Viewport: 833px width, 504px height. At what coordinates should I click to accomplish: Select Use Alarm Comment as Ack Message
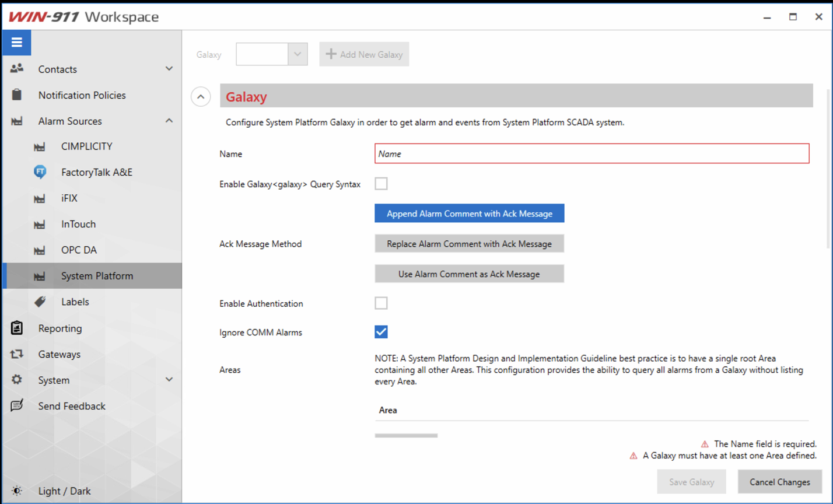(470, 274)
